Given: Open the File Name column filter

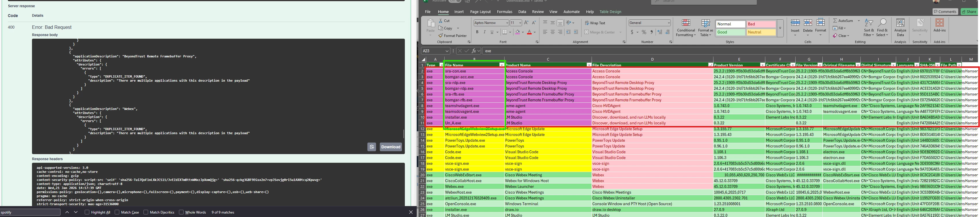Looking at the screenshot, I should pos(501,65).
